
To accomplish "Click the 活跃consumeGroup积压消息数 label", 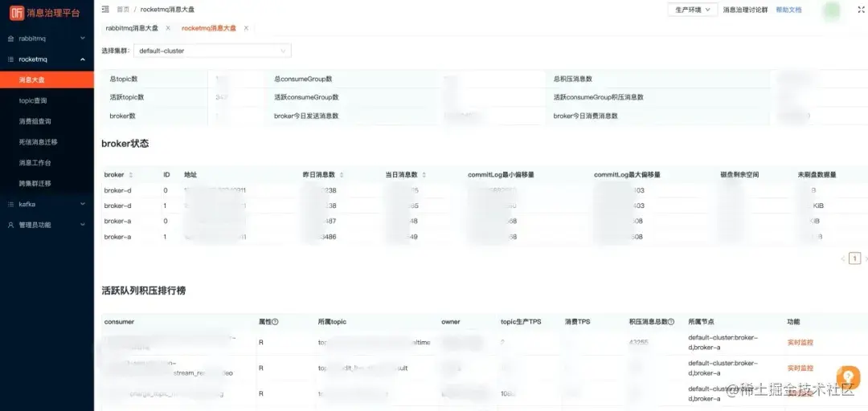I will (x=599, y=97).
